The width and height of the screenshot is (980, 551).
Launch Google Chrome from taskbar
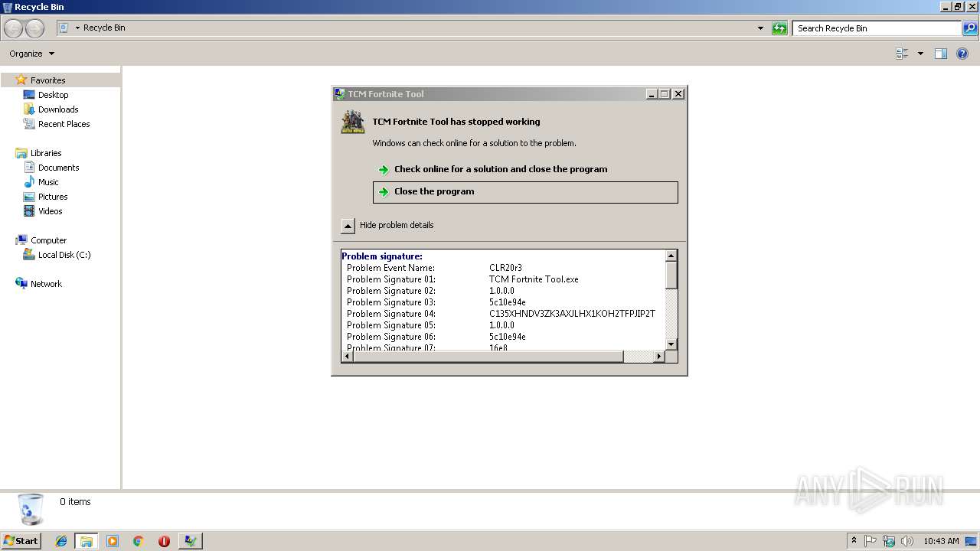(x=138, y=541)
